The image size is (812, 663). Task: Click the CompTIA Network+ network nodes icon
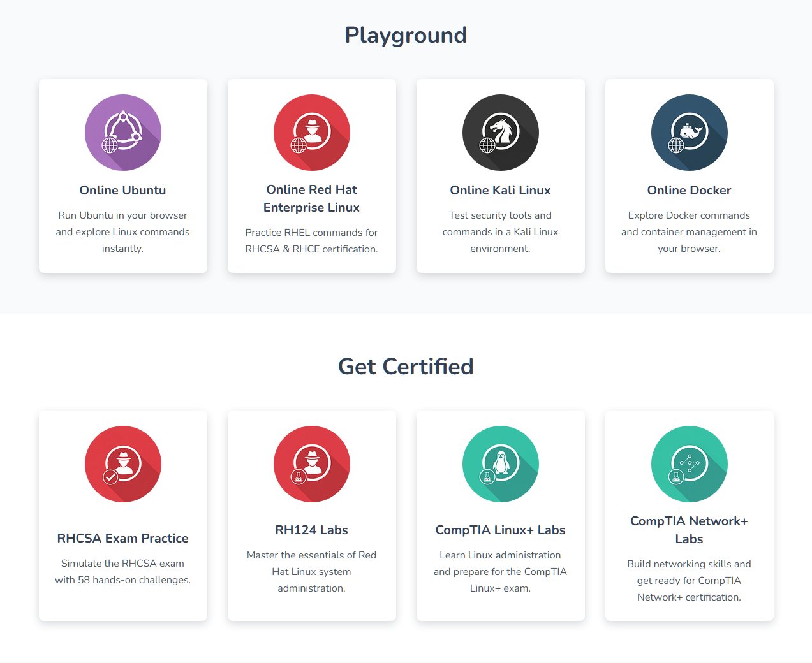pos(690,464)
